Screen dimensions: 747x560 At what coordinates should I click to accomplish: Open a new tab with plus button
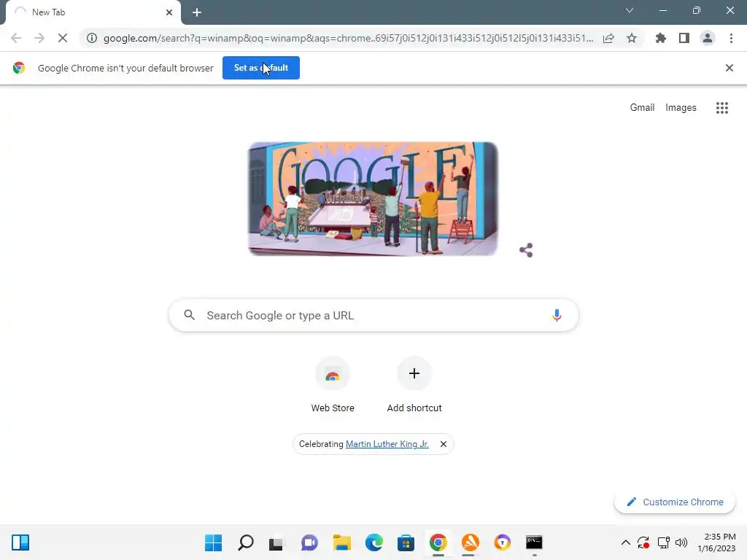[x=197, y=12]
